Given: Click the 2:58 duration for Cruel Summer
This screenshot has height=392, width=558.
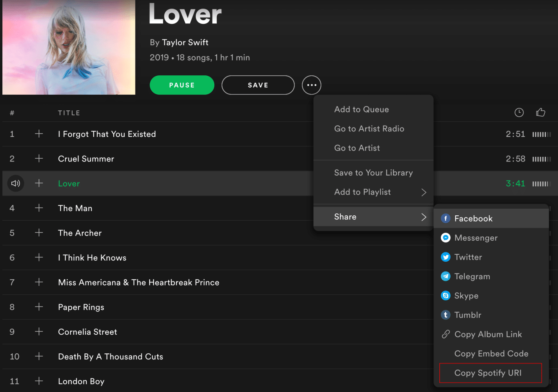Looking at the screenshot, I should point(515,159).
